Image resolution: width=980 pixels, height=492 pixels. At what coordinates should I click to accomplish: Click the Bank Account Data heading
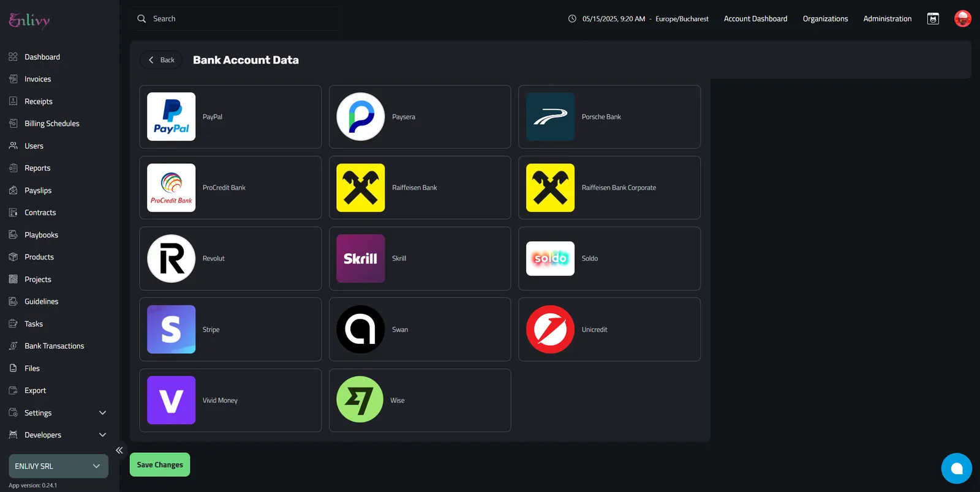(246, 60)
